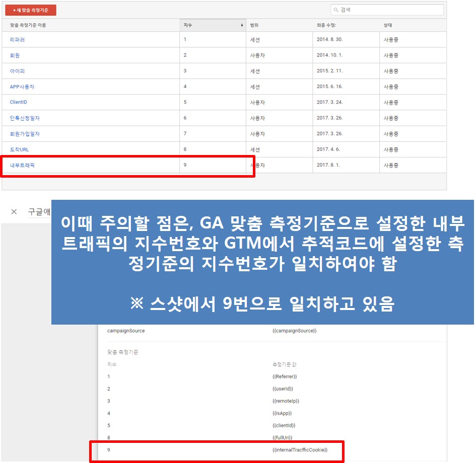The image size is (476, 463).
Task: Click the date 2014. 10. 1. cell
Action: [330, 55]
